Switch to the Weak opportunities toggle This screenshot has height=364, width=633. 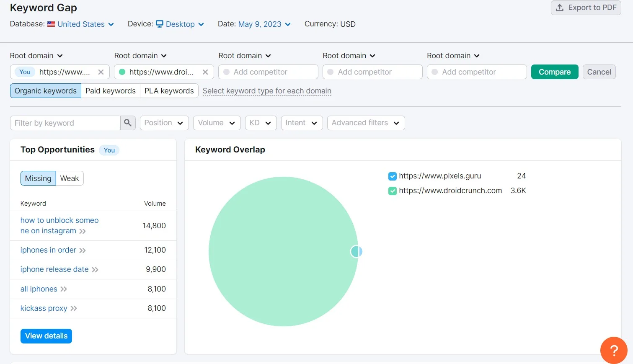(x=69, y=178)
